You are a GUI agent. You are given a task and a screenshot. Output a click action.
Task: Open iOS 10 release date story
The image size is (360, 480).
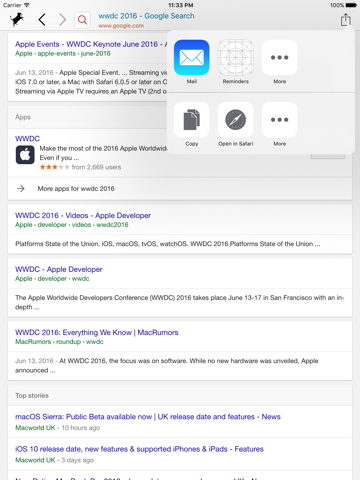click(139, 449)
